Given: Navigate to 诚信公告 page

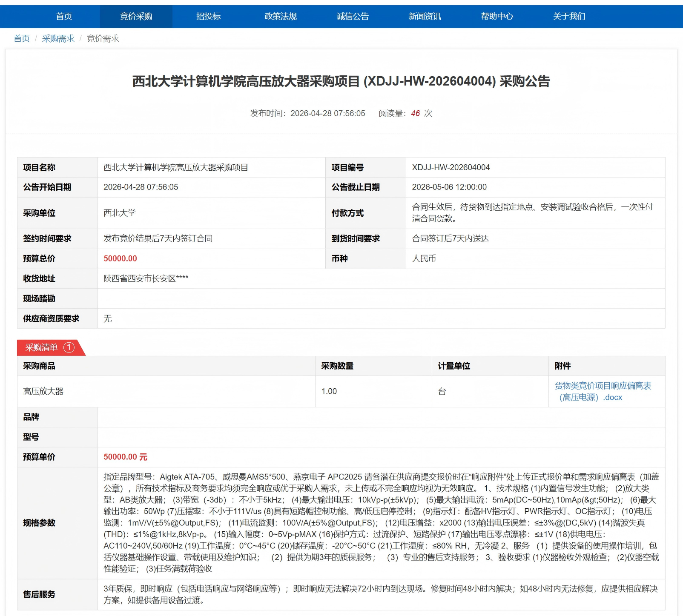Looking at the screenshot, I should [353, 17].
